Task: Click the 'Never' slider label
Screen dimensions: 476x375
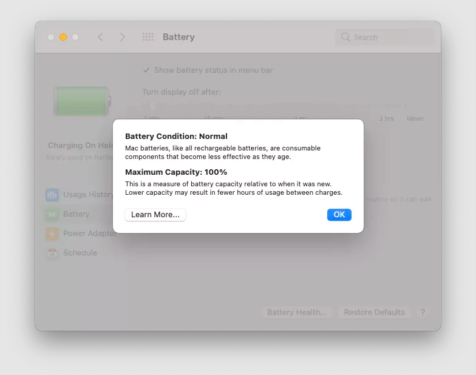Action: click(415, 119)
